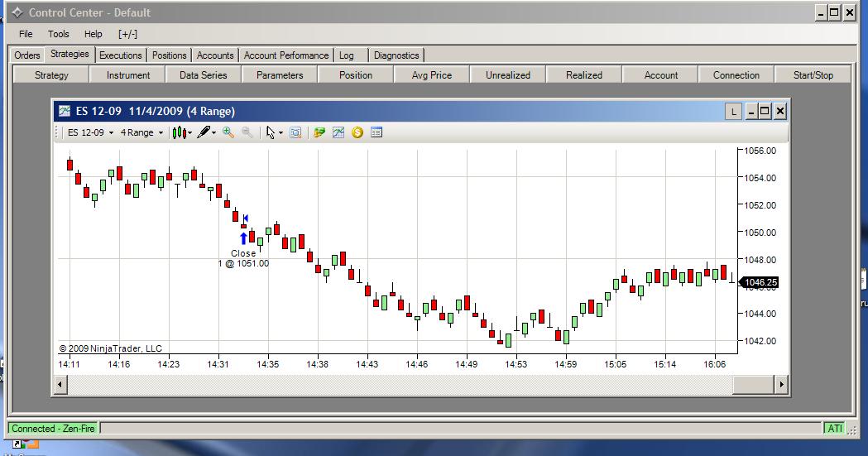The height and width of the screenshot is (456, 868).
Task: Click the grayed zoom out magnifier icon
Action: (x=247, y=132)
